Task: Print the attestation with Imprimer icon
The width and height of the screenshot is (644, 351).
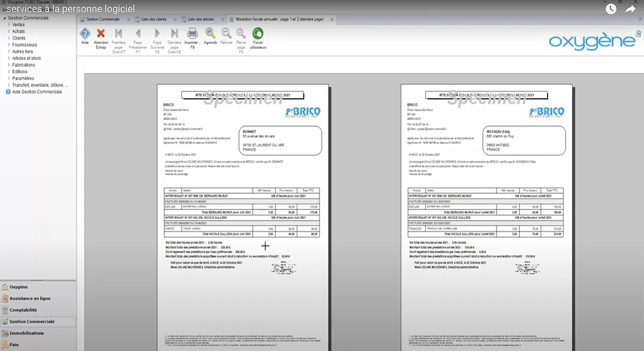Action: [x=192, y=33]
